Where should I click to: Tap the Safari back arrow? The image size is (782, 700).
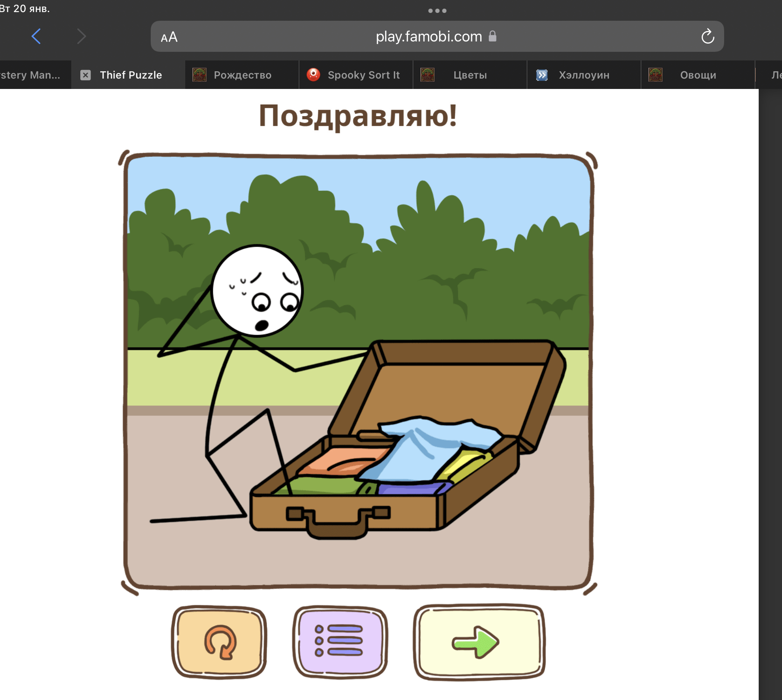click(x=36, y=36)
